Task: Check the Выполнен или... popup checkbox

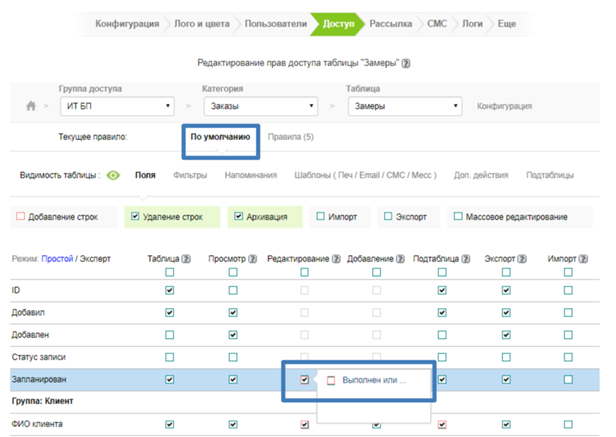Action: coord(332,381)
